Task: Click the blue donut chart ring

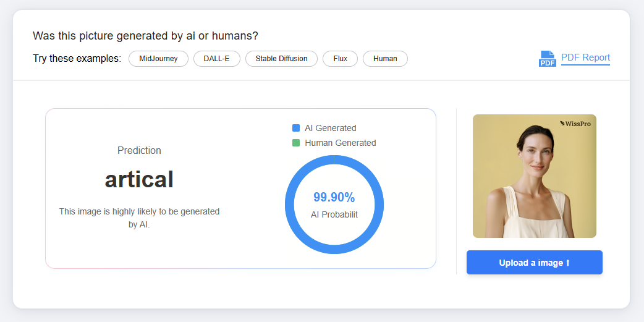Action: pyautogui.click(x=290, y=205)
